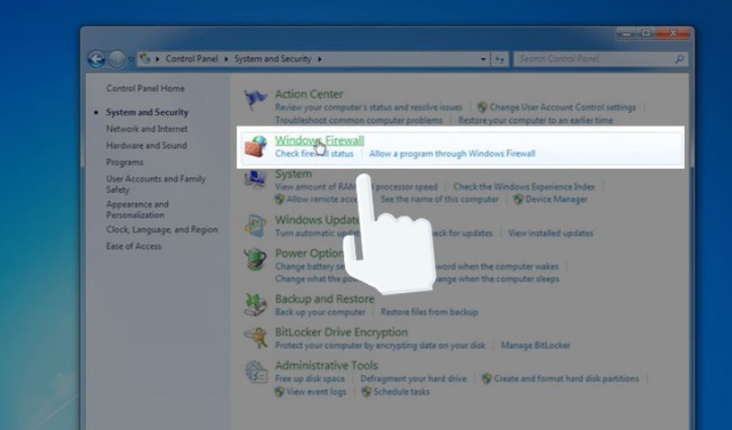This screenshot has height=430, width=732.
Task: Click the Power Options battery icon
Action: [x=257, y=260]
